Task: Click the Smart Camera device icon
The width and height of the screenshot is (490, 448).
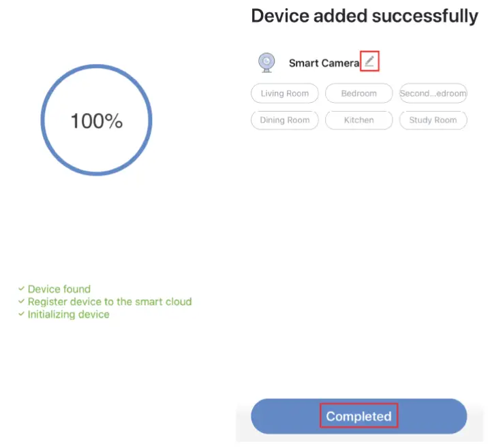Action: pos(266,63)
